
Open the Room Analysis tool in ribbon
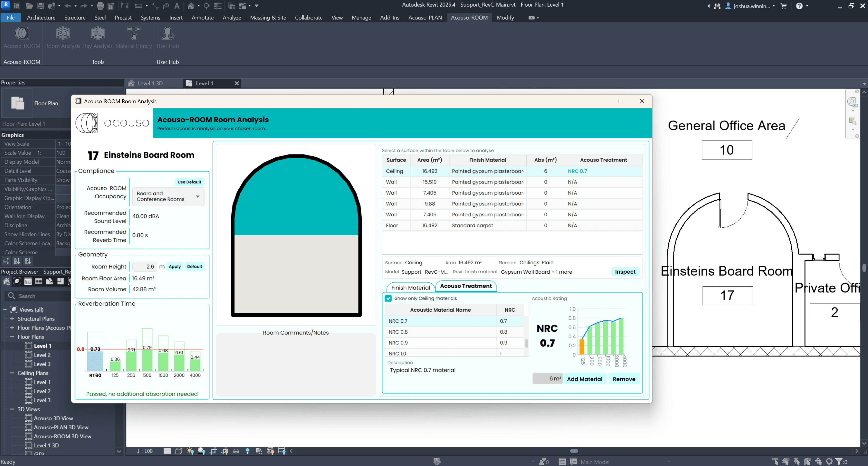[63, 38]
